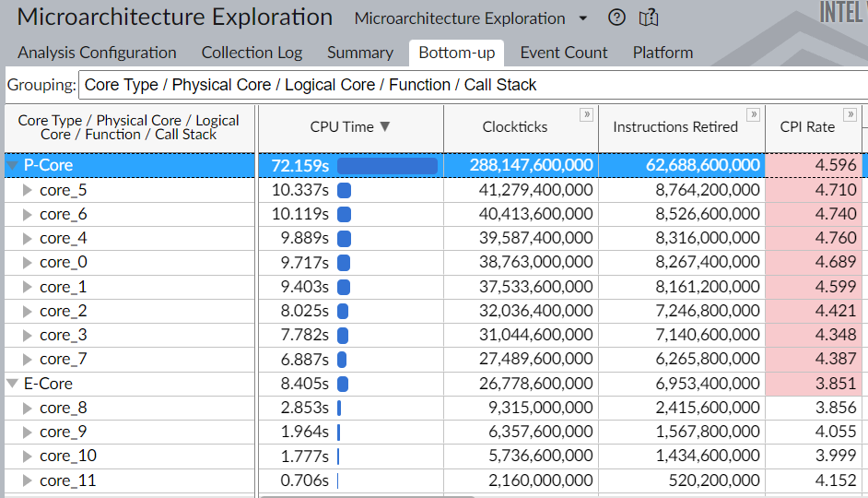Image resolution: width=868 pixels, height=498 pixels.
Task: Go to the Platform tab
Action: pos(663,53)
